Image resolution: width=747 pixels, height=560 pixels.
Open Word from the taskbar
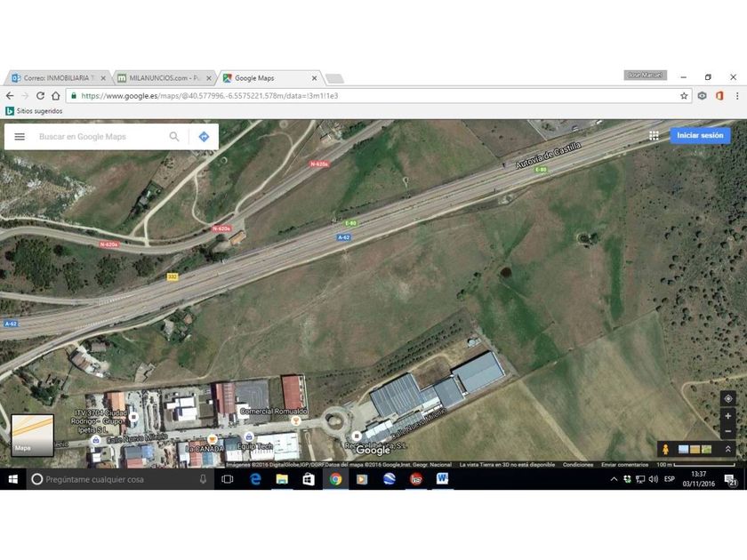click(x=442, y=479)
